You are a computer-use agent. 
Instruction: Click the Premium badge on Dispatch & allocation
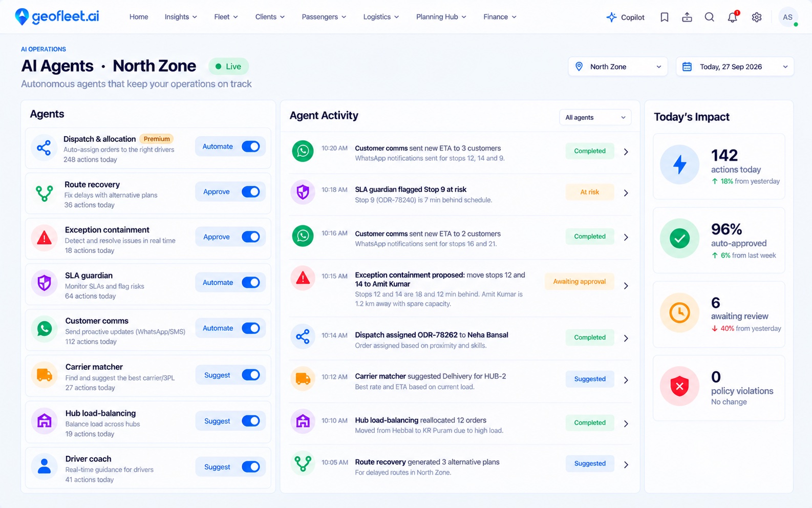[157, 139]
